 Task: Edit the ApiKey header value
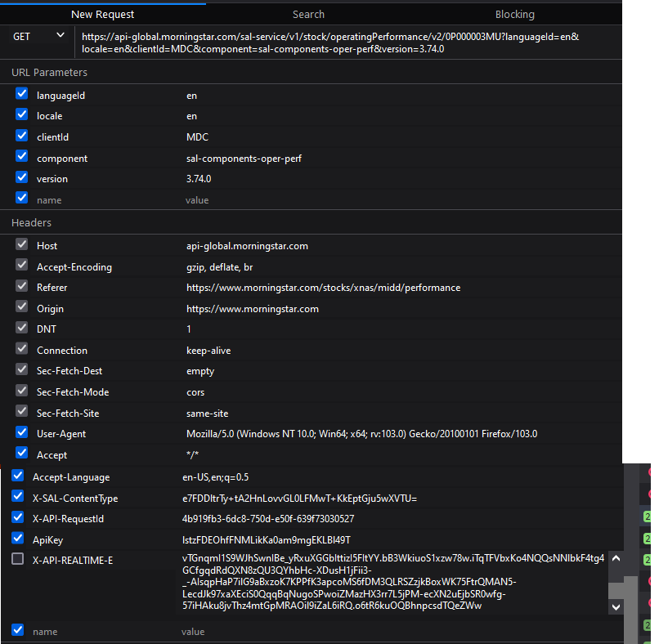point(267,539)
